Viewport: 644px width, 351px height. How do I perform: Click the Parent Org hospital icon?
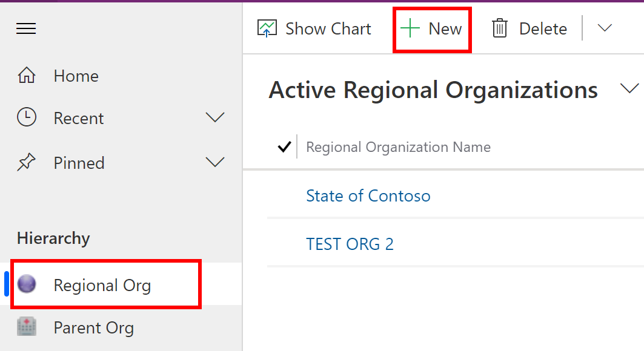[x=27, y=327]
